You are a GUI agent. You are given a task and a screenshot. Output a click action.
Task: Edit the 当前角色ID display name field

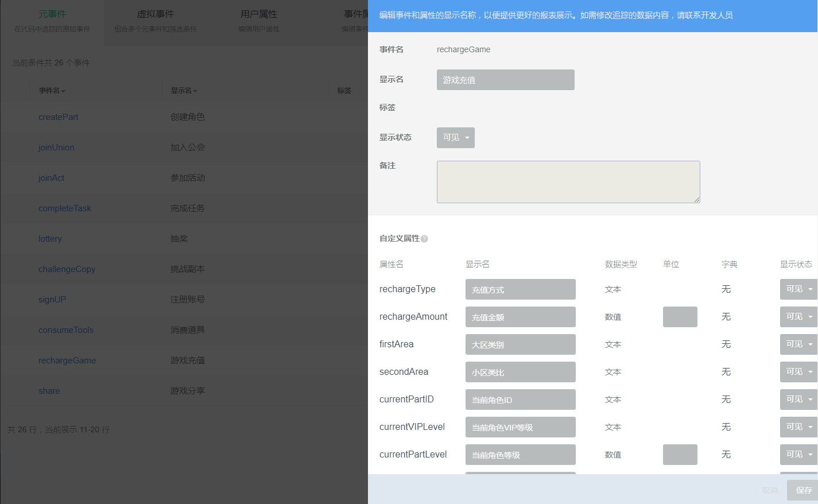[521, 400]
